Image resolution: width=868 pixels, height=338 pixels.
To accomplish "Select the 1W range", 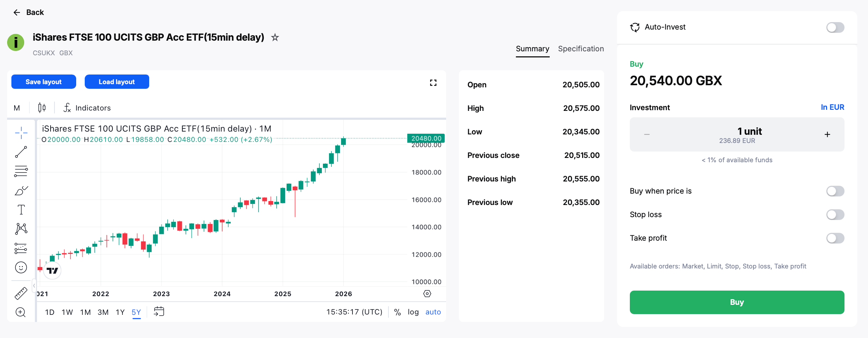I will [x=67, y=312].
